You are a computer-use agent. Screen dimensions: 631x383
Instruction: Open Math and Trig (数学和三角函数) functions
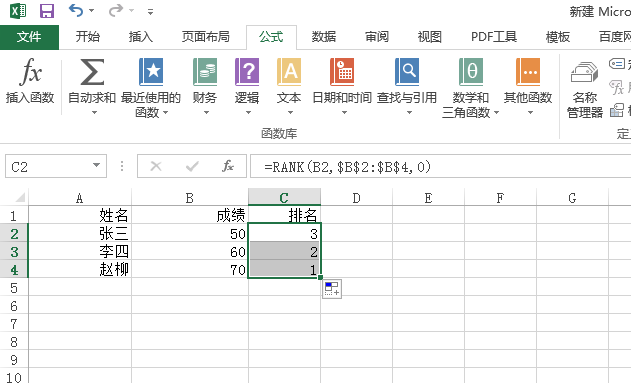(470, 87)
